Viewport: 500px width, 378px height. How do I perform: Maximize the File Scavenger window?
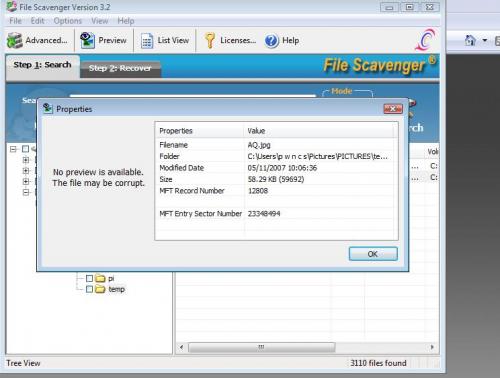(409, 7)
